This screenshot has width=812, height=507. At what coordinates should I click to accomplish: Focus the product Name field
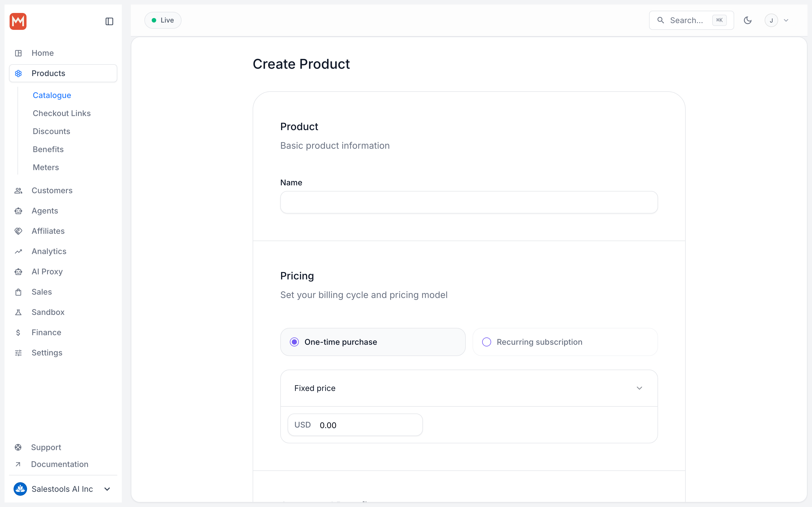click(469, 202)
